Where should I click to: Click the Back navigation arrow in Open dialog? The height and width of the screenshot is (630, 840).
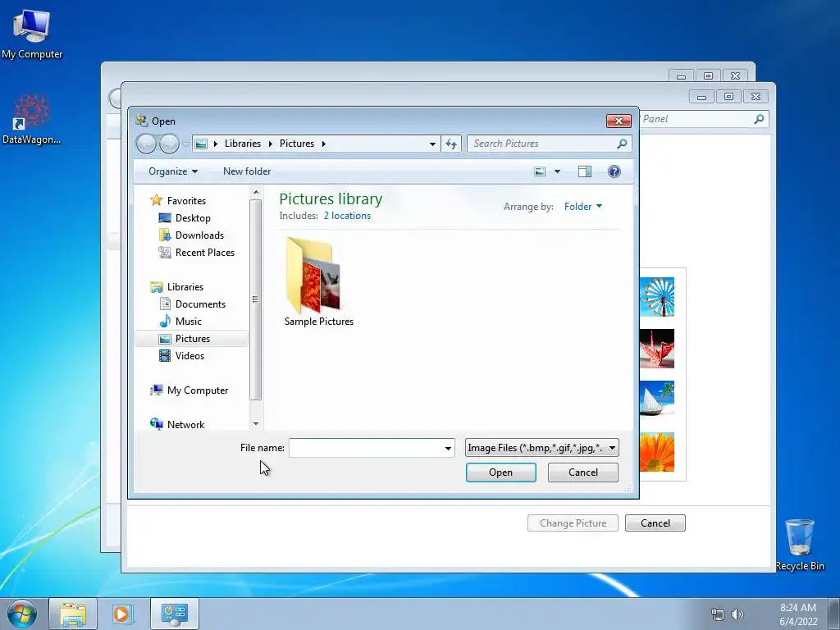tap(146, 144)
